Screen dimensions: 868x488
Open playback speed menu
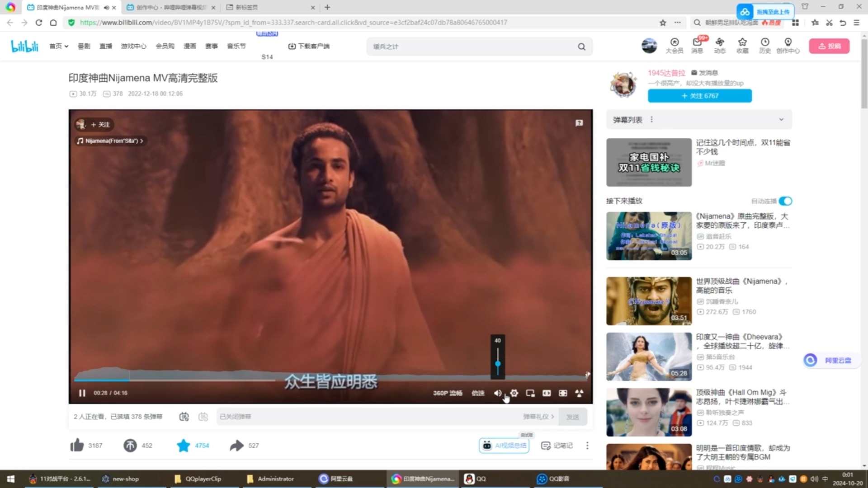pos(478,393)
